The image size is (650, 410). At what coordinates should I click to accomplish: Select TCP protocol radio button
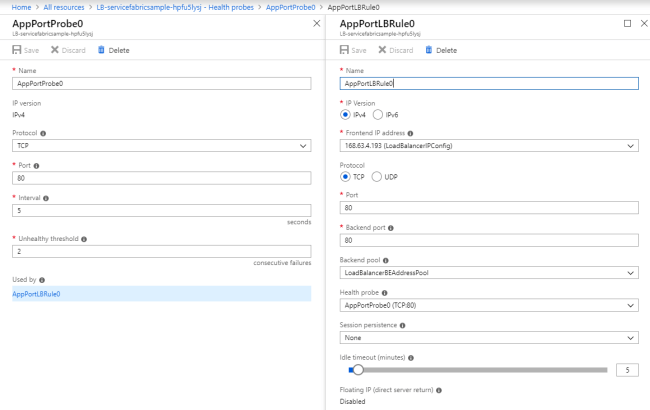[x=345, y=177]
